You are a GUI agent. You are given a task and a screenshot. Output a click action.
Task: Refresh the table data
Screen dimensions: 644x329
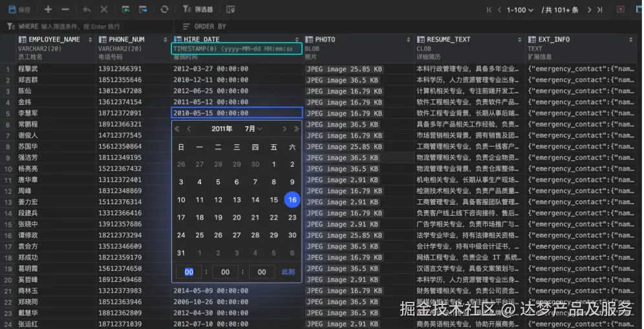click(164, 9)
